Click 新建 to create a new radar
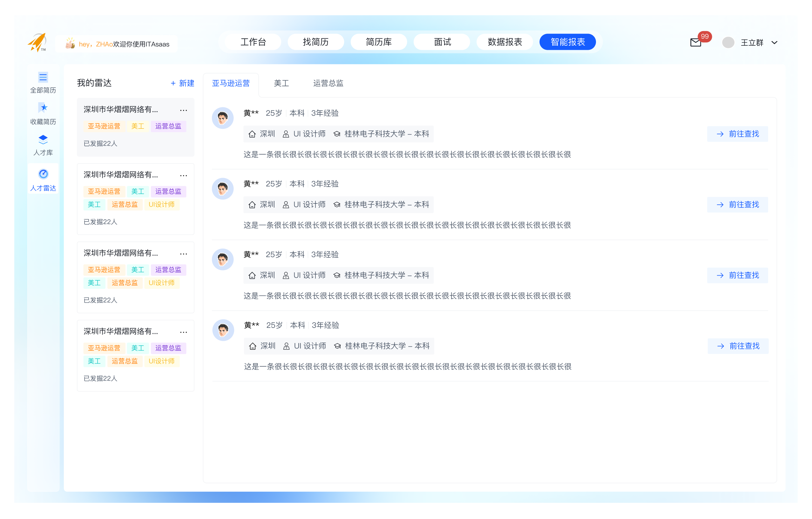 point(182,83)
